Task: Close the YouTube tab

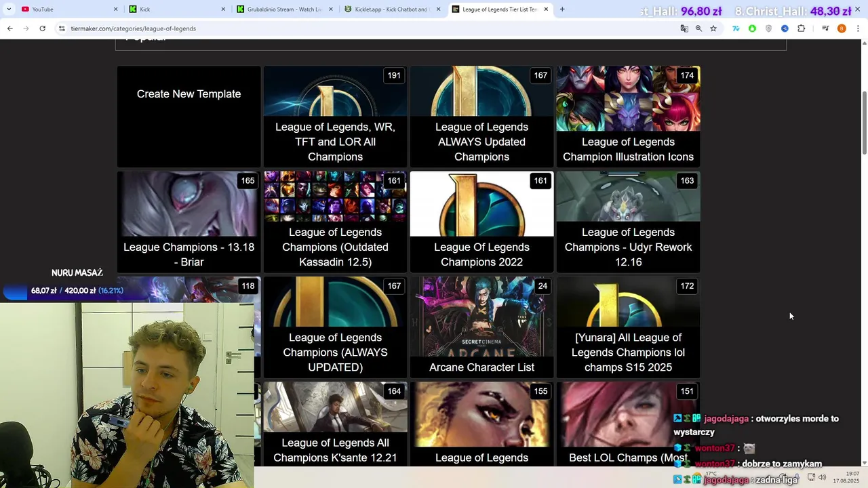Action: (115, 9)
